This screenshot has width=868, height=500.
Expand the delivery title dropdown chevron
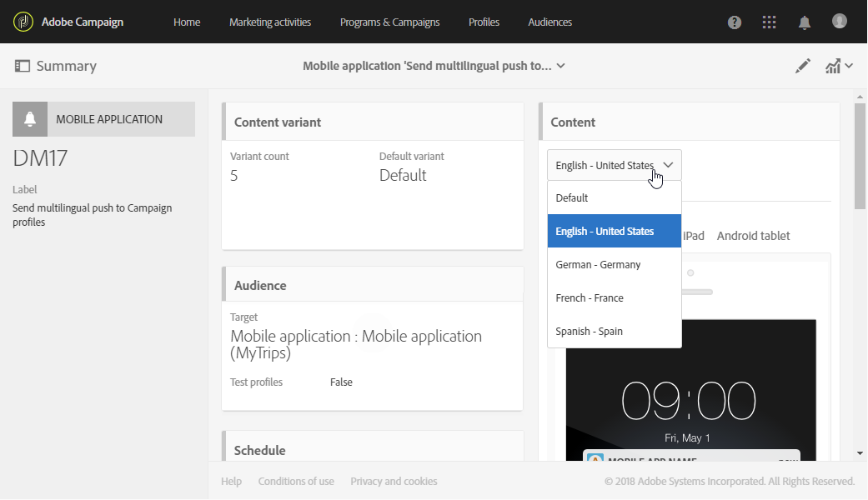click(561, 66)
